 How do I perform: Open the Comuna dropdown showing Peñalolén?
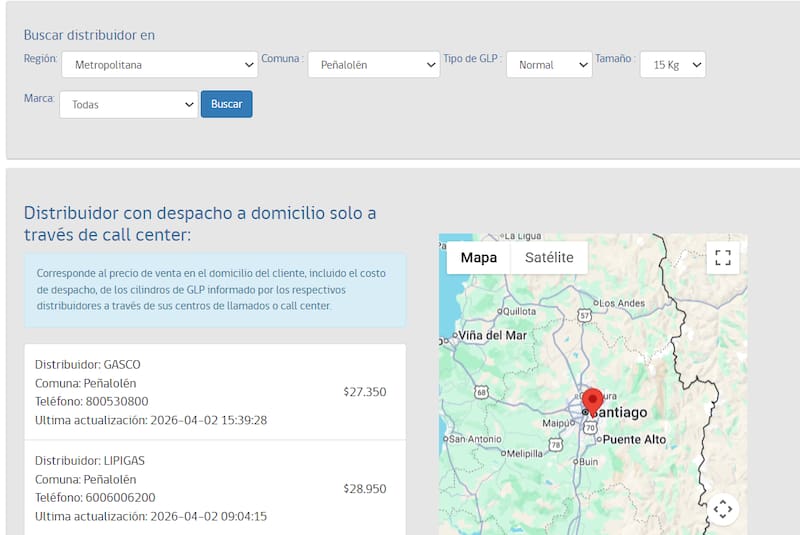click(373, 65)
